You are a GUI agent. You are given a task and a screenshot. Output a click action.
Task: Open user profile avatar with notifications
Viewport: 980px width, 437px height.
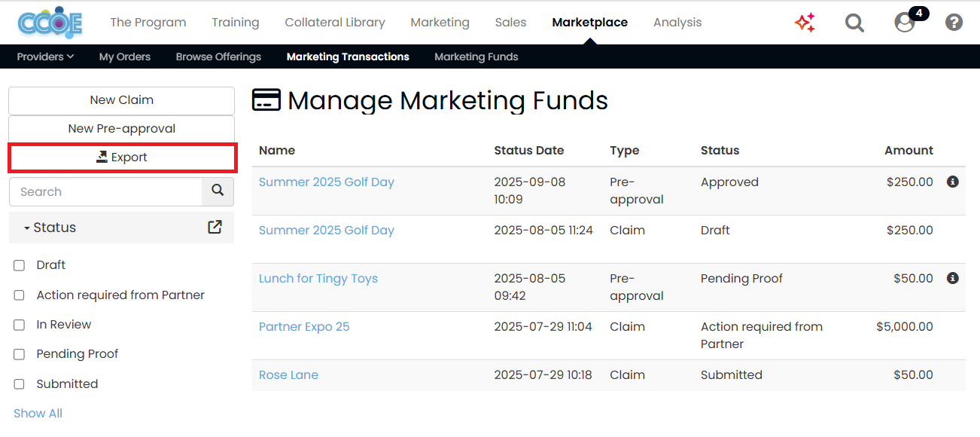coord(905,23)
